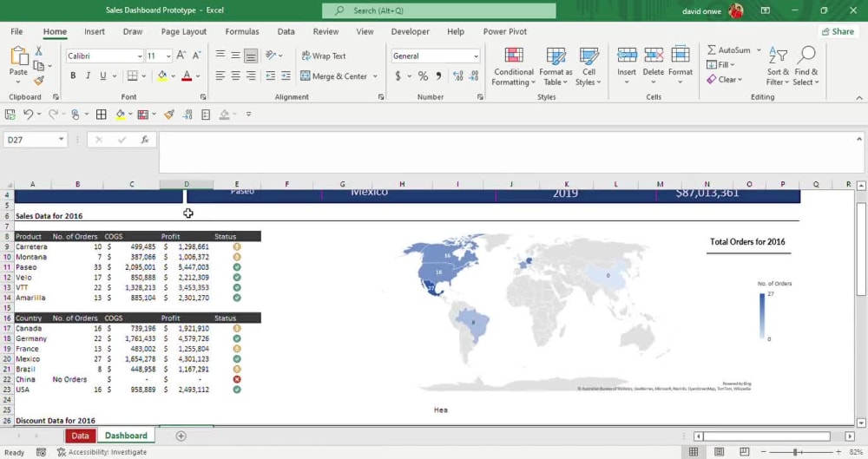Image resolution: width=868 pixels, height=459 pixels.
Task: Click Accessibility: Investigate in status bar
Action: click(x=102, y=452)
